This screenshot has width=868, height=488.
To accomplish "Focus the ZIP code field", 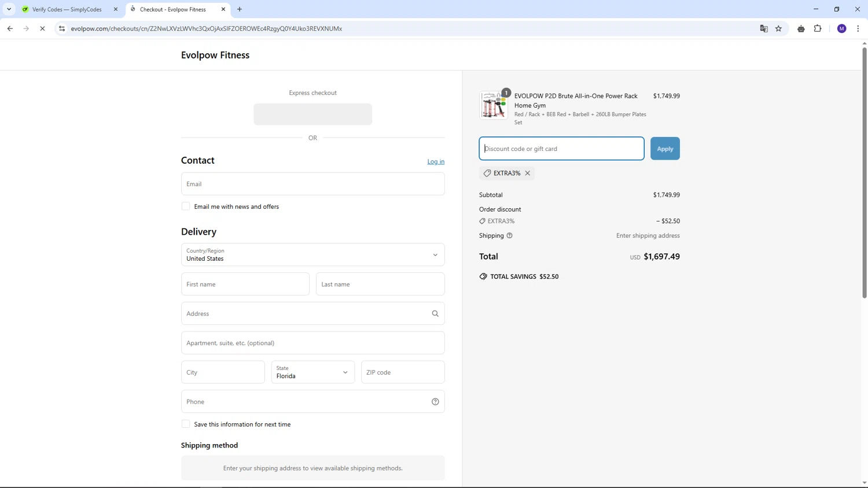I will click(x=403, y=372).
